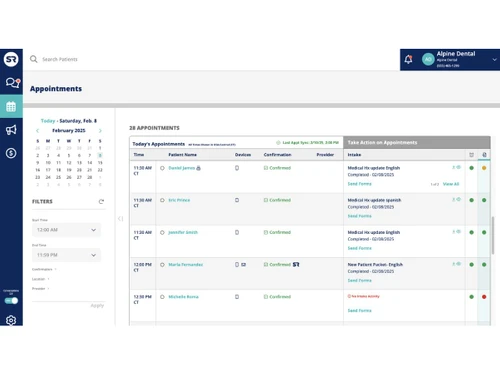Image resolution: width=500 pixels, height=375 pixels.
Task: Open the conversations chat icon in sidebar
Action: click(12, 83)
